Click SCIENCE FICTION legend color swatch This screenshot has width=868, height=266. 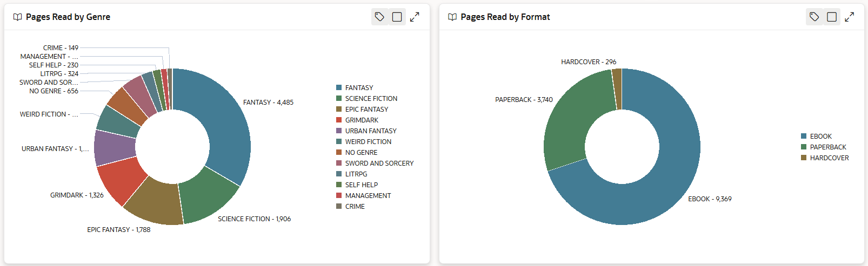(339, 98)
